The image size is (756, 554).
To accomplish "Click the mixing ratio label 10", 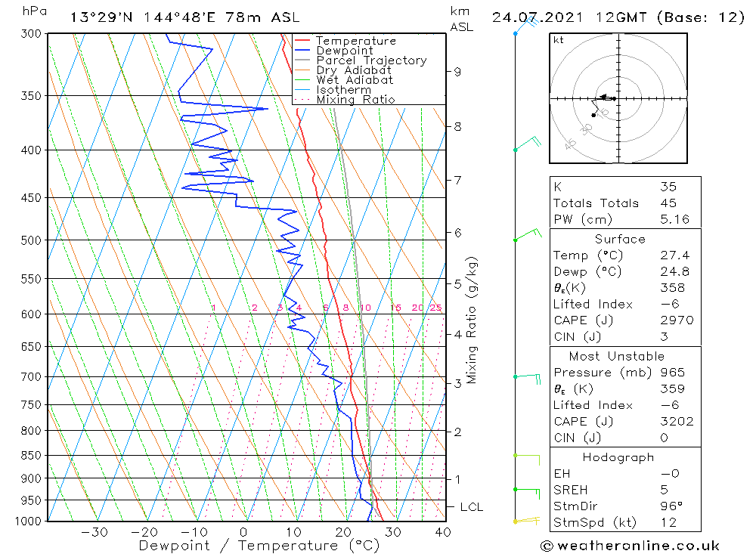I will coord(365,308).
